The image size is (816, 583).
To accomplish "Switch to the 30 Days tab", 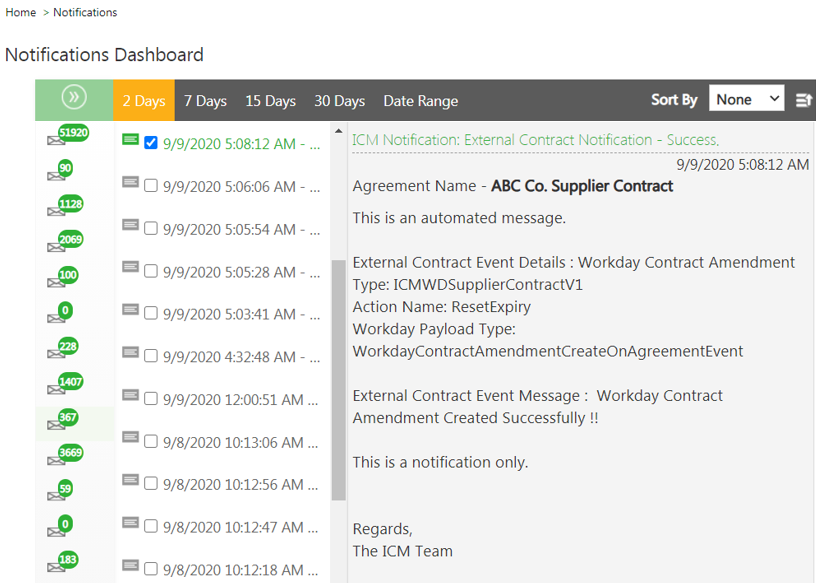I will click(x=339, y=100).
